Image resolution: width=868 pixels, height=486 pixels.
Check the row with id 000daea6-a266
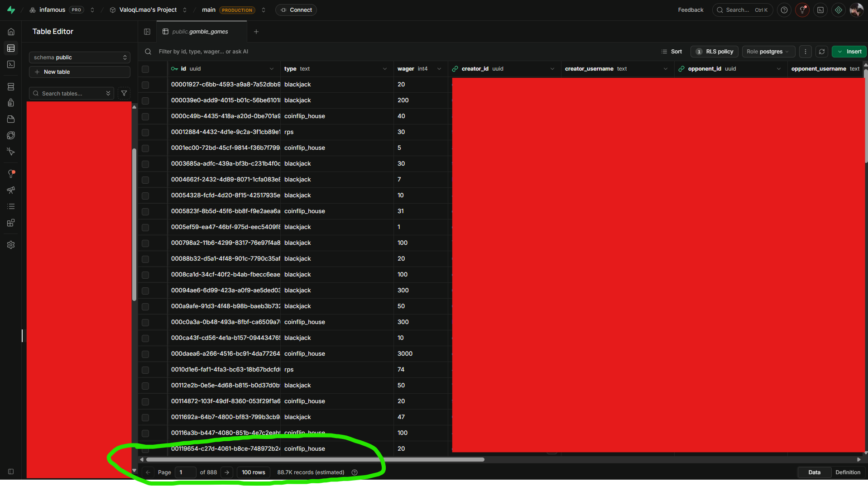[x=145, y=354]
